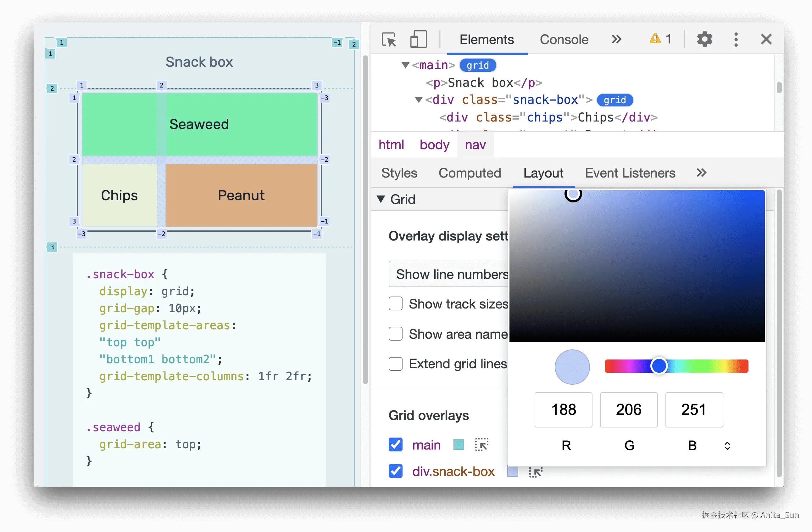Enable Extend grid lines checkbox
Viewport: 812px width, 532px height.
click(395, 364)
